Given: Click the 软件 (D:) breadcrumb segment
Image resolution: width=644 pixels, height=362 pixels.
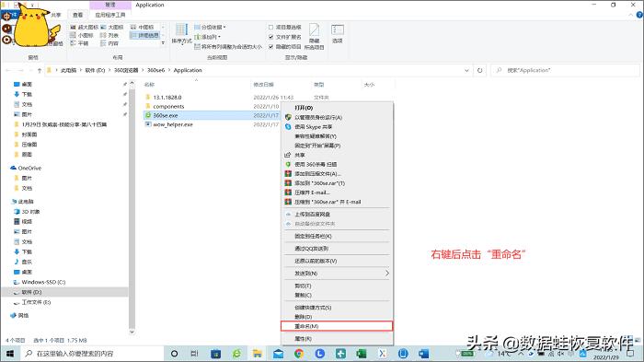Looking at the screenshot, I should click(x=95, y=70).
